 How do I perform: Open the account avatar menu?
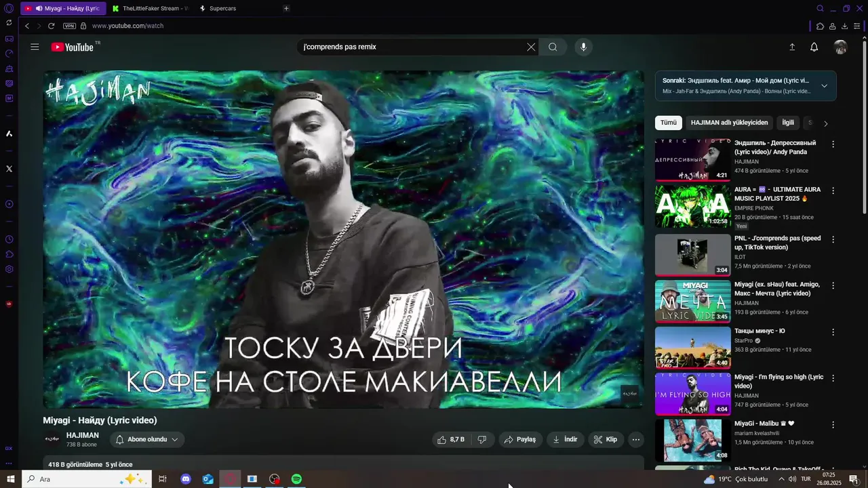pyautogui.click(x=840, y=47)
